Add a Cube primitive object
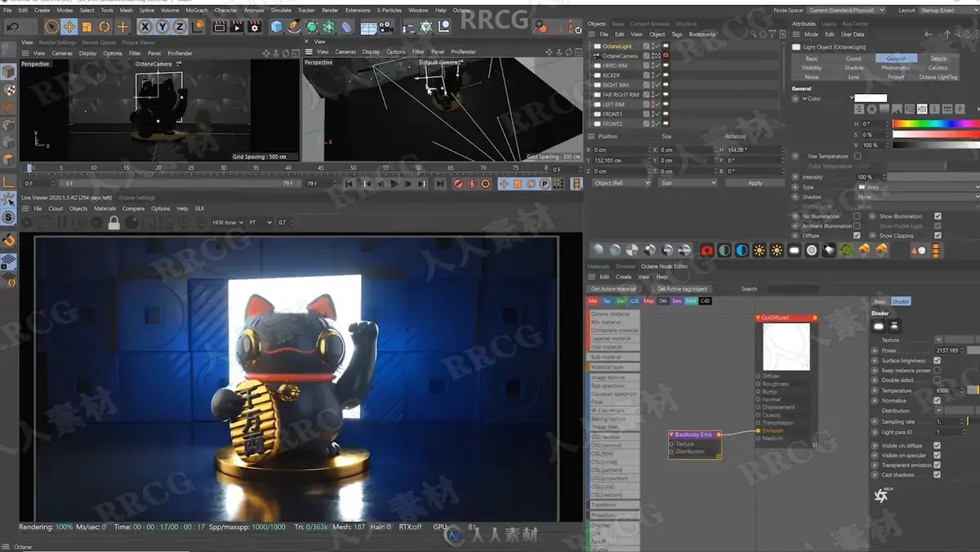 (277, 27)
